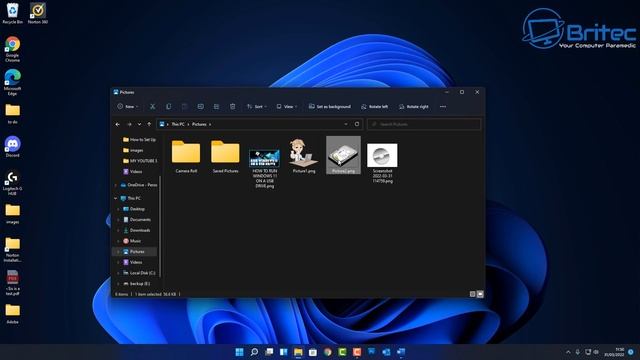Show hidden tray icons chevron
The height and width of the screenshot is (360, 640).
tap(568, 352)
